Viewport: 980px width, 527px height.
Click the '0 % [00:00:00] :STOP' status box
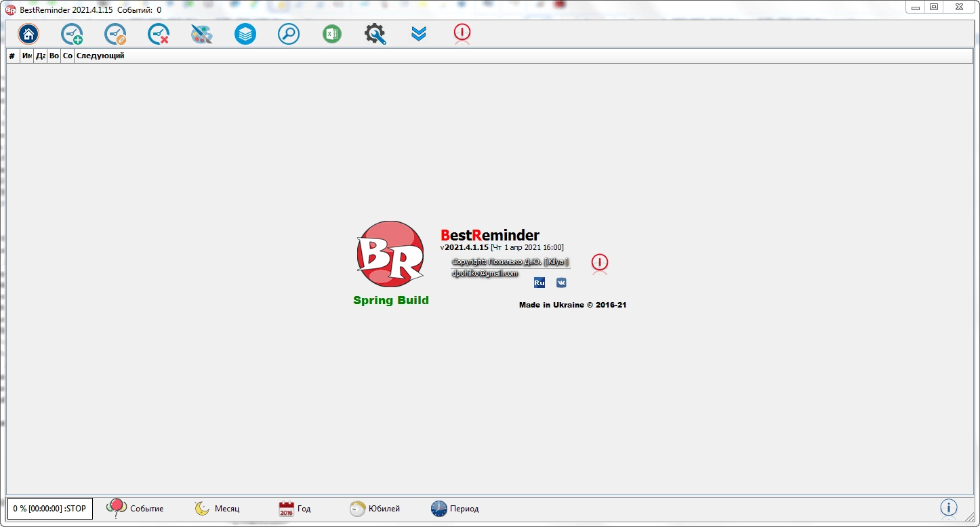(x=49, y=509)
